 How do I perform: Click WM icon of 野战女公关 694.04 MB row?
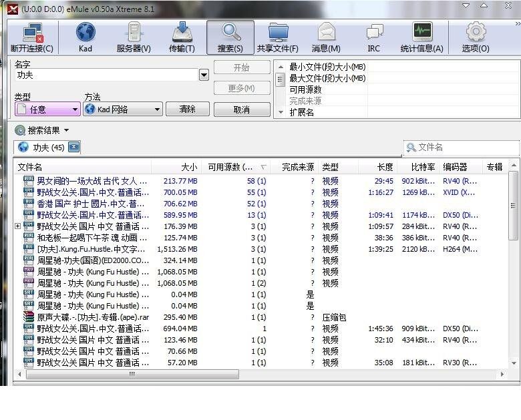[29, 329]
